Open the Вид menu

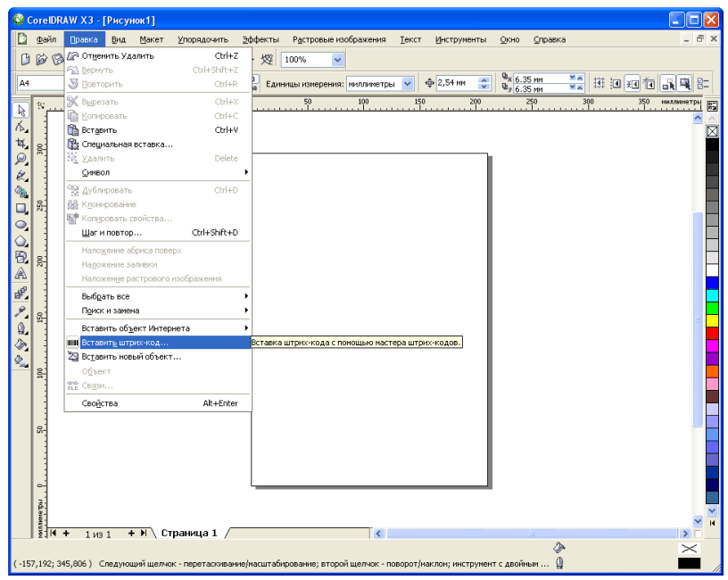(x=119, y=39)
